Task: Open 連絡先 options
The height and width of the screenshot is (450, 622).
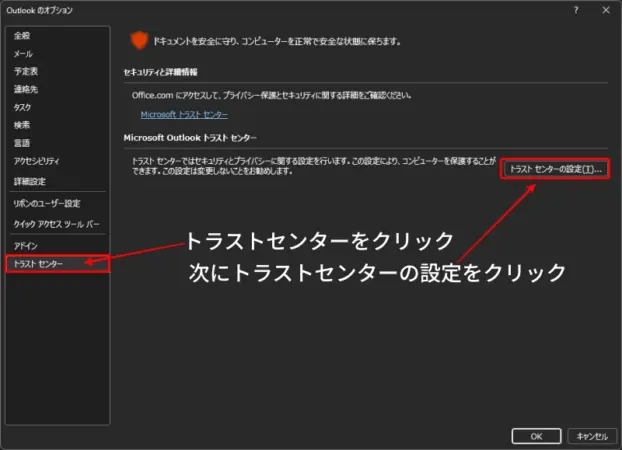Action: coord(26,89)
